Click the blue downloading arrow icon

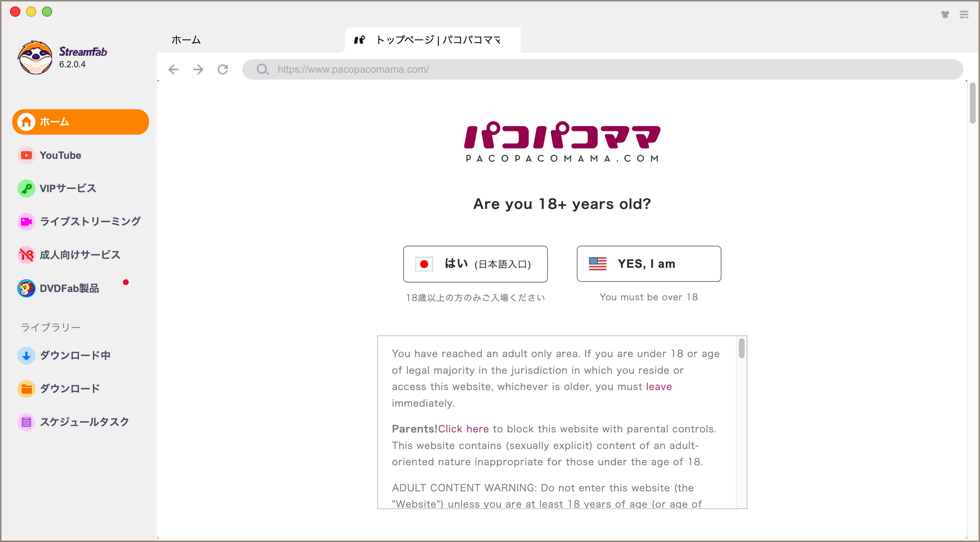click(26, 356)
